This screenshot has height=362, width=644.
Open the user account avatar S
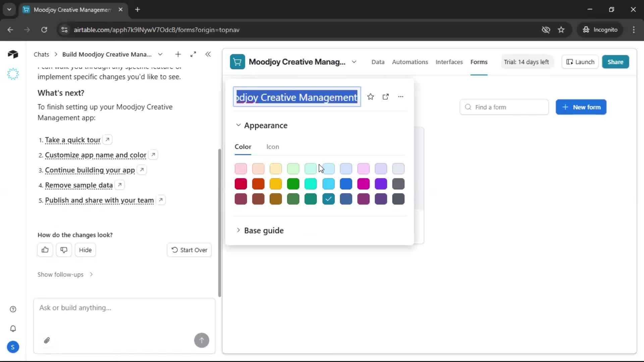[x=13, y=347]
